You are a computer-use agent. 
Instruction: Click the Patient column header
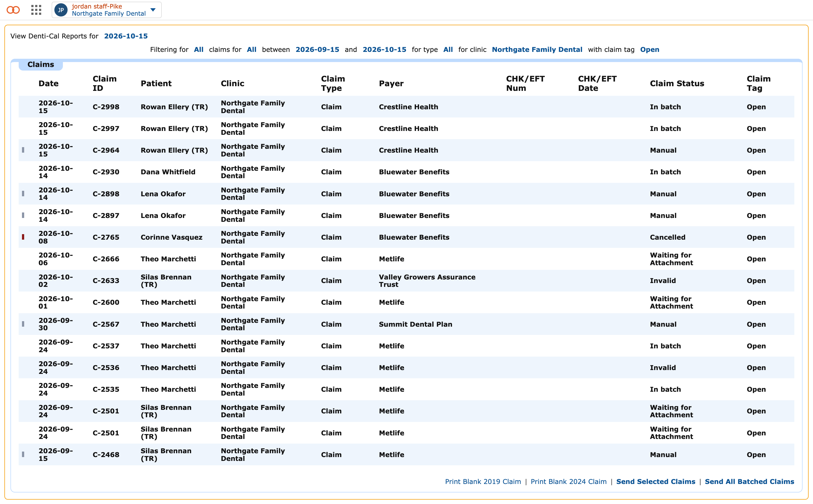[156, 83]
